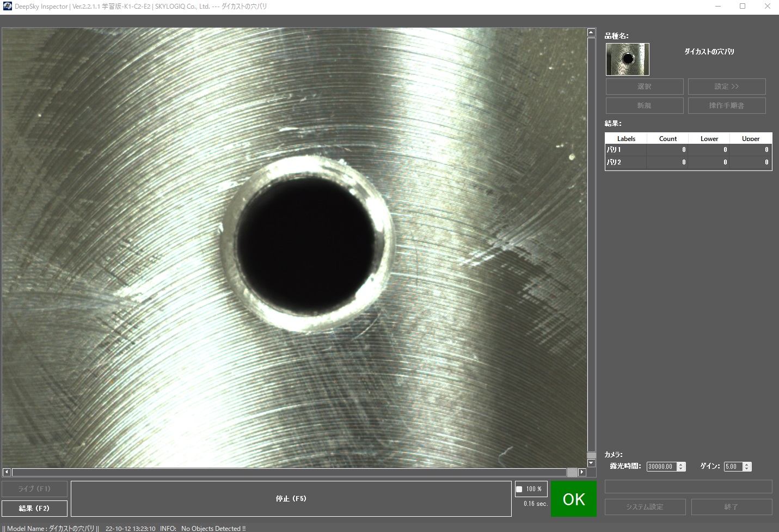Click the Lower column header
The height and width of the screenshot is (532, 779).
pyautogui.click(x=709, y=138)
